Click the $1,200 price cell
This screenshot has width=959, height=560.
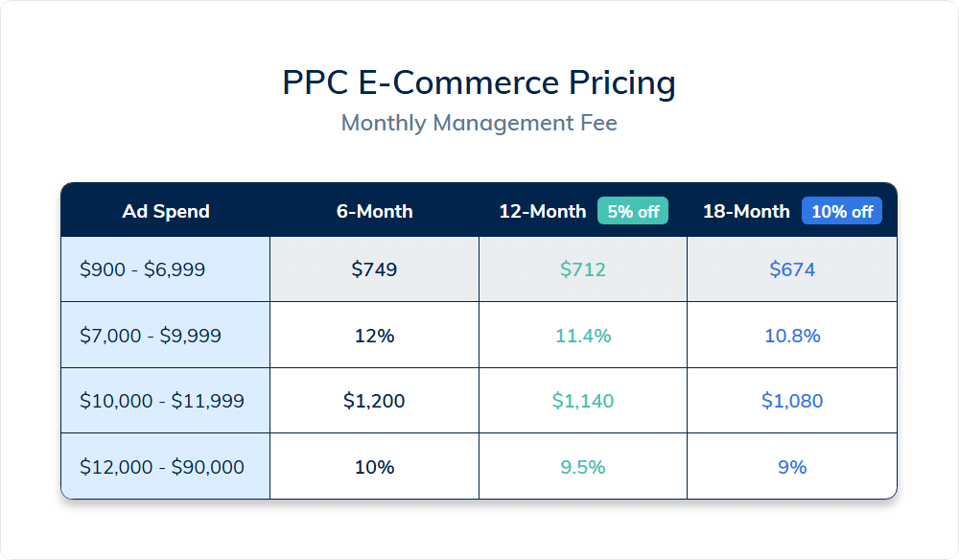[374, 401]
